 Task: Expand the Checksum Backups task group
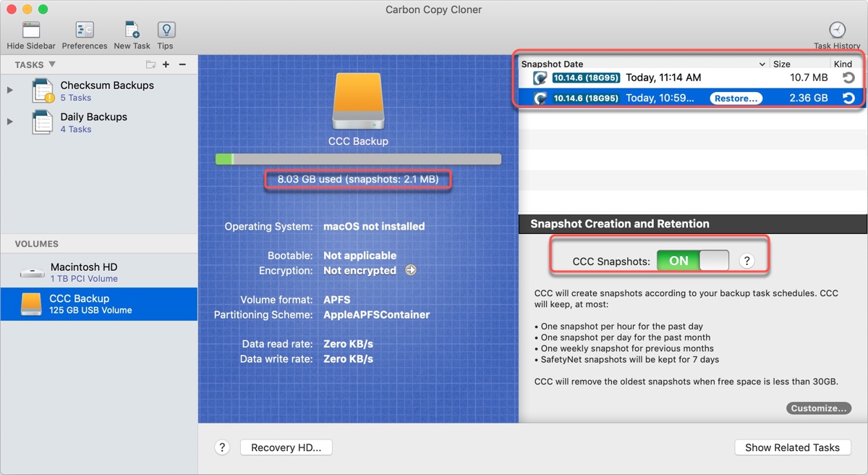pyautogui.click(x=10, y=90)
